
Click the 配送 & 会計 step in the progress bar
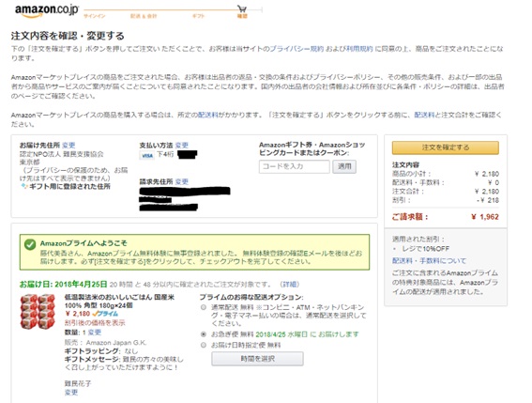[144, 16]
